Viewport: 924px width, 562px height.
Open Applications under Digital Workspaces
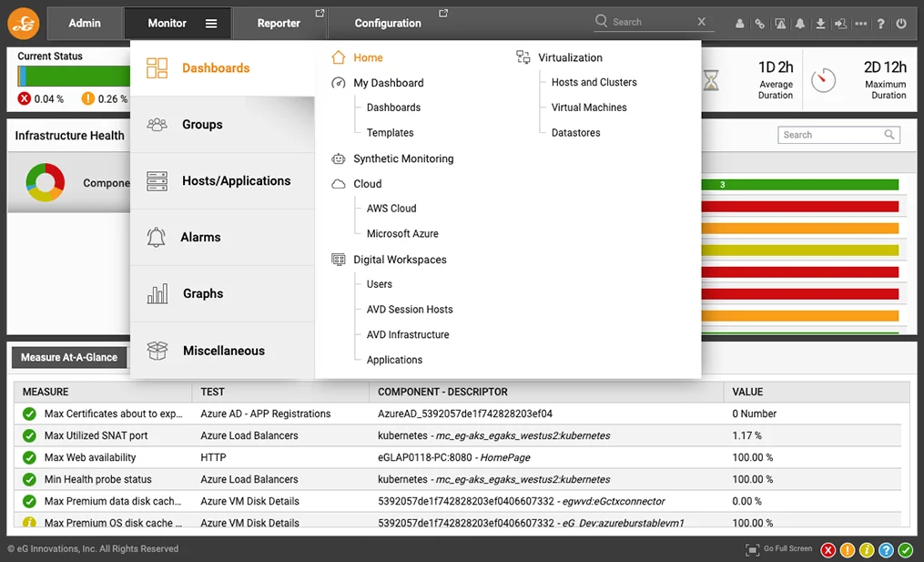tap(394, 360)
